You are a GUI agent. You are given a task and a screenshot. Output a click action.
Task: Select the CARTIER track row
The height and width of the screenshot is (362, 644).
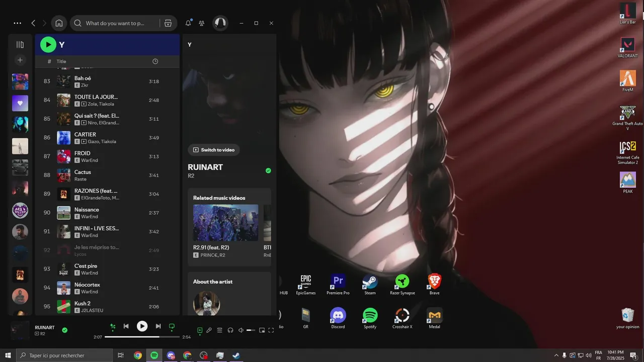point(107,138)
